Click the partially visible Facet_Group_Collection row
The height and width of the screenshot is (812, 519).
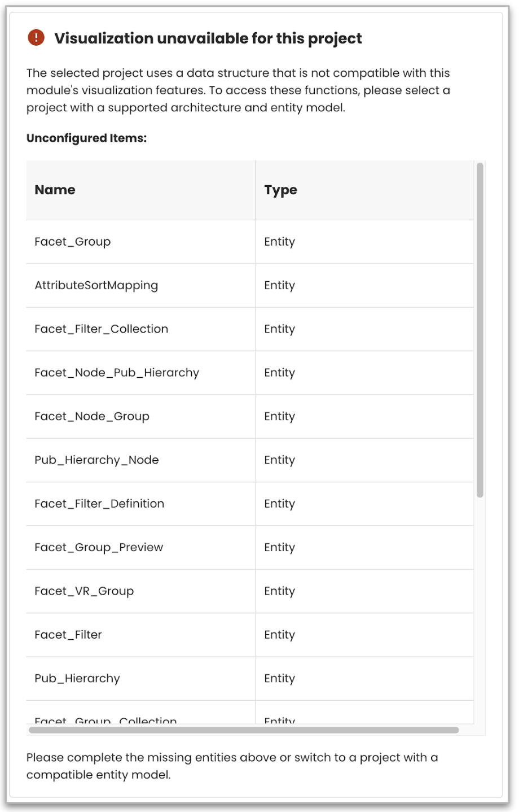(105, 720)
